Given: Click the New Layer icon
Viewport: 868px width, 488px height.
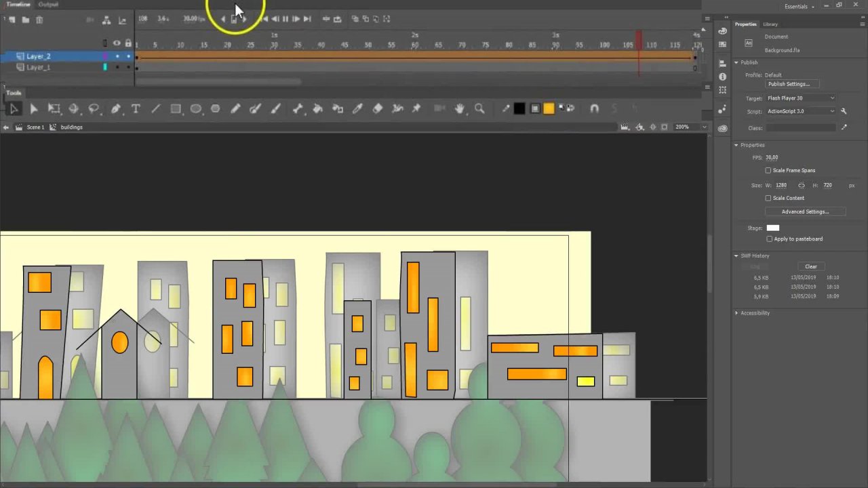Looking at the screenshot, I should (12, 20).
